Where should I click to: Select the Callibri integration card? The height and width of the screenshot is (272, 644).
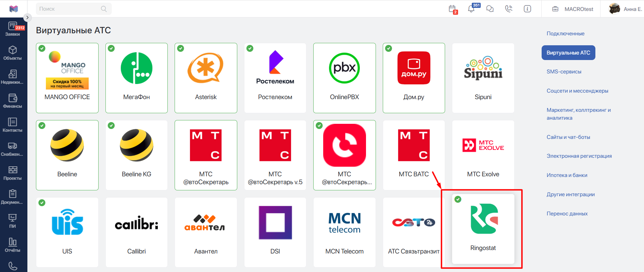pyautogui.click(x=137, y=232)
